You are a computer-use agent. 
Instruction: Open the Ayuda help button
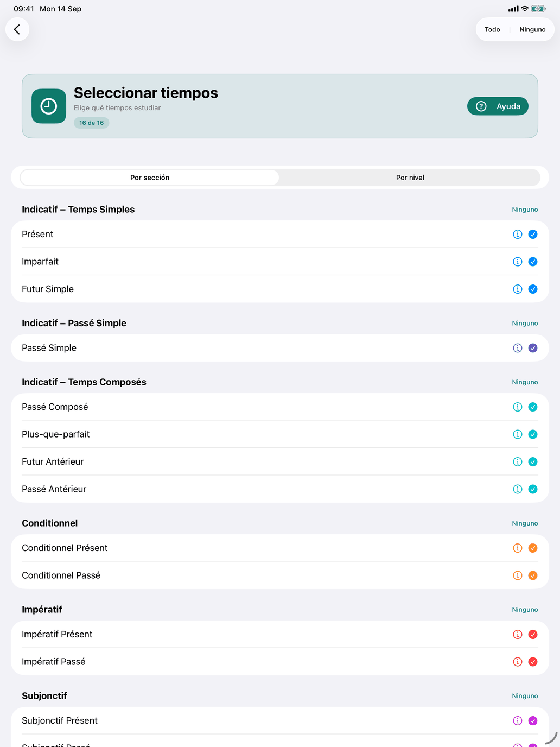(x=498, y=106)
